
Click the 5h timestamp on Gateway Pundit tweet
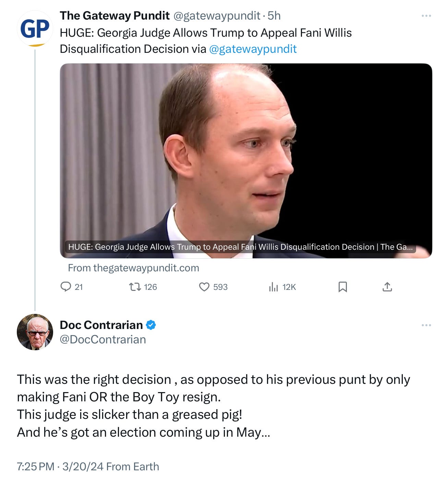click(x=274, y=16)
